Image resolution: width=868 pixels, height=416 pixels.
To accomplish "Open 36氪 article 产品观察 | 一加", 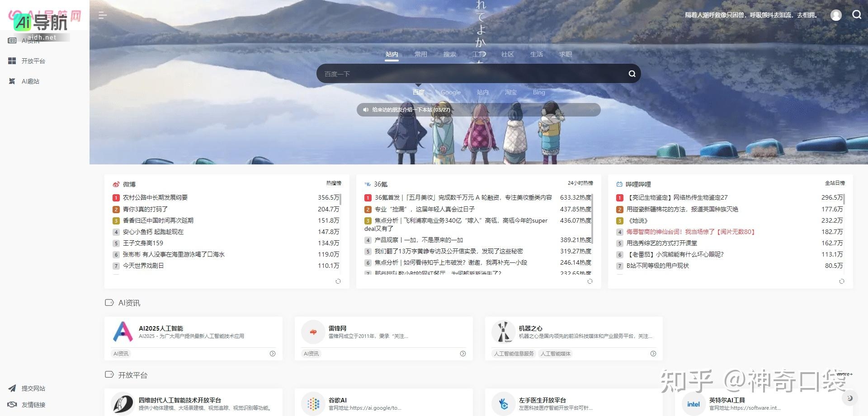I will tap(419, 240).
